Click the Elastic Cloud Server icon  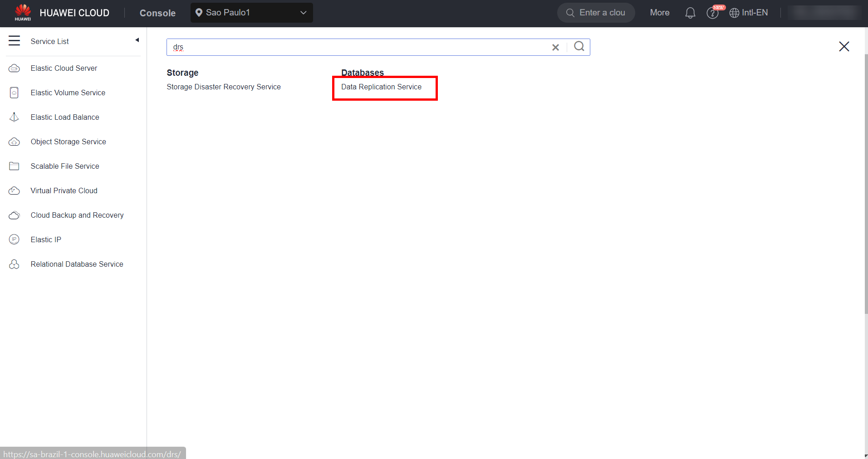click(x=14, y=68)
